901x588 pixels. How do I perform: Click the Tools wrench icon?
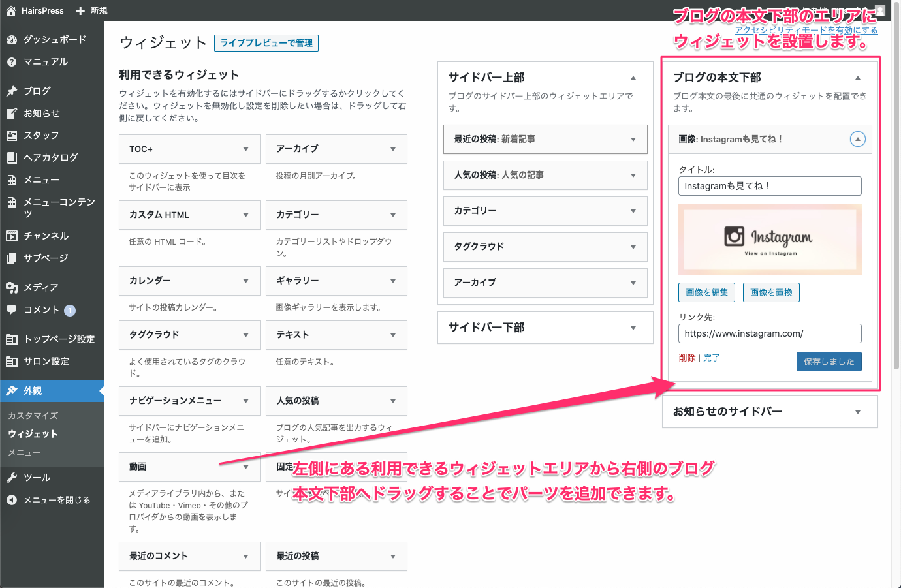coord(12,478)
